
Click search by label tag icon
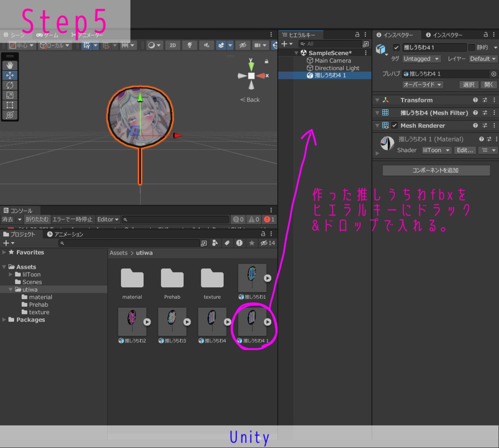pyautogui.click(x=227, y=243)
